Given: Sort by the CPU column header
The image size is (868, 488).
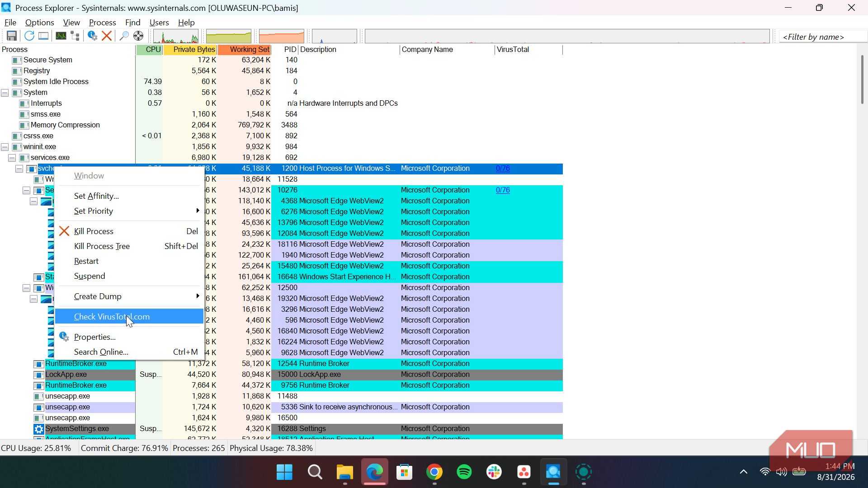Looking at the screenshot, I should (x=149, y=50).
